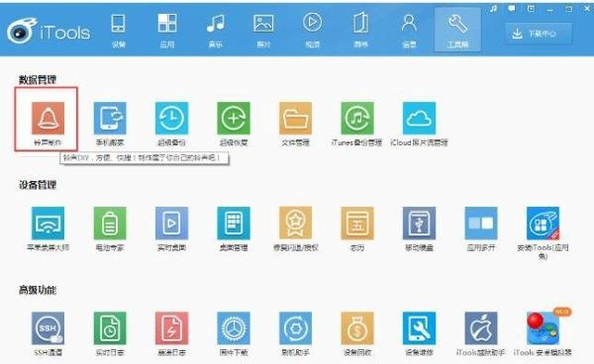Click the music note icon in title bar
The width and height of the screenshot is (594, 364).
(493, 8)
